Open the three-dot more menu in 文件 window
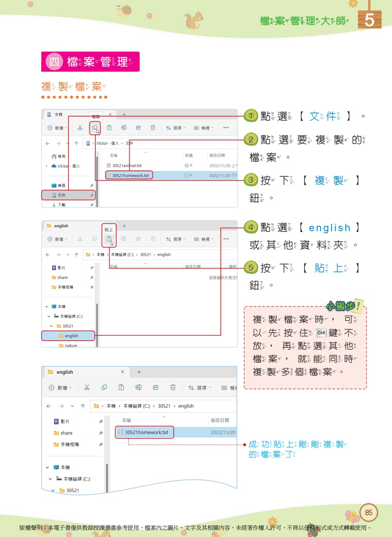The height and width of the screenshot is (537, 392). pos(226,128)
